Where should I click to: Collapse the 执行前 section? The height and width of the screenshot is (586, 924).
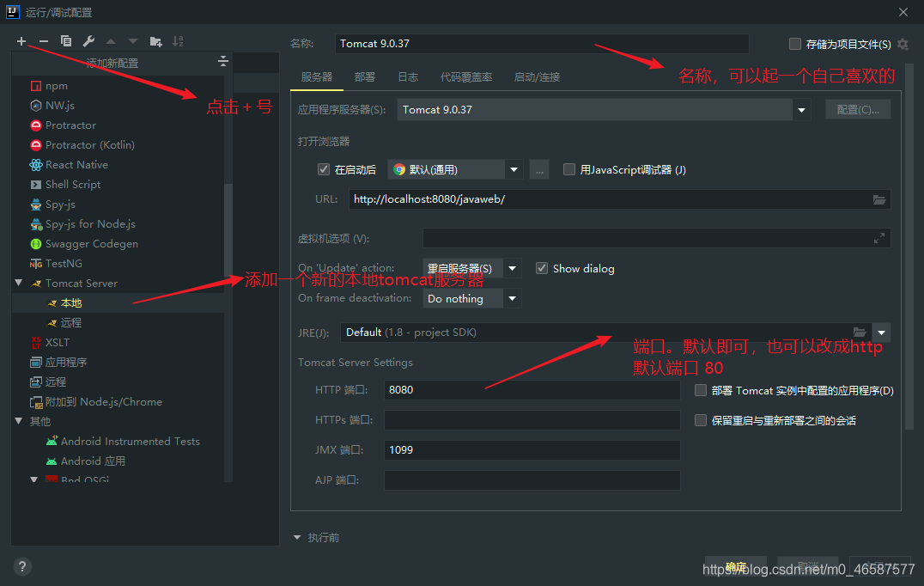(297, 538)
